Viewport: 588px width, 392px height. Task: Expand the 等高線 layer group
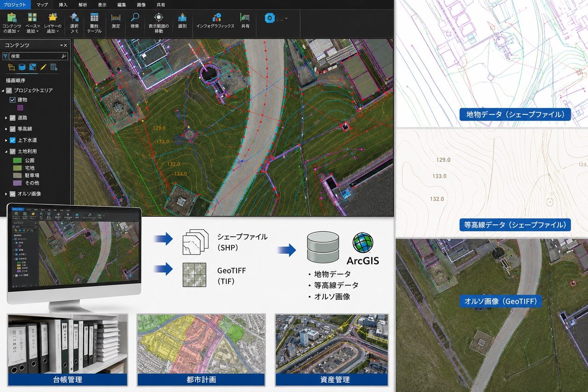pyautogui.click(x=6, y=129)
